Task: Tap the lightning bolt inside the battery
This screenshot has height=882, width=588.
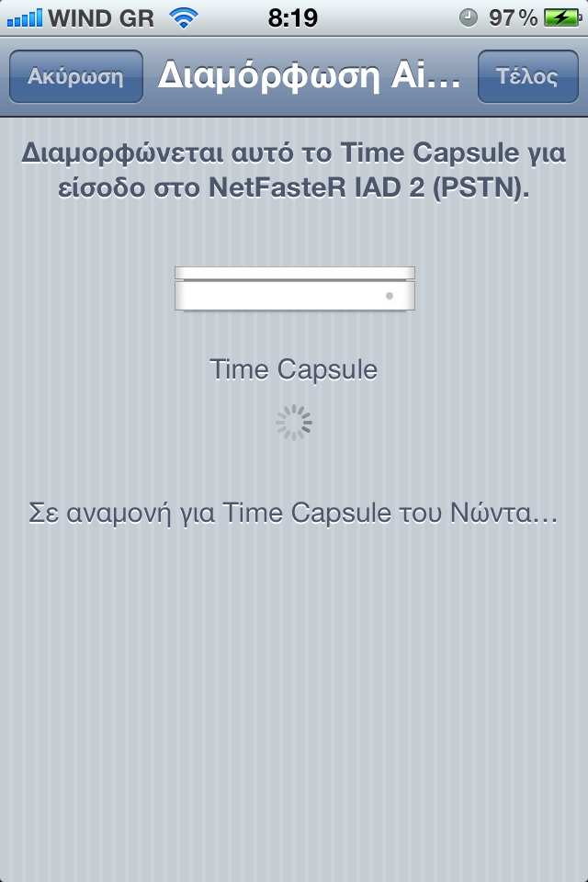Action: pos(561,18)
